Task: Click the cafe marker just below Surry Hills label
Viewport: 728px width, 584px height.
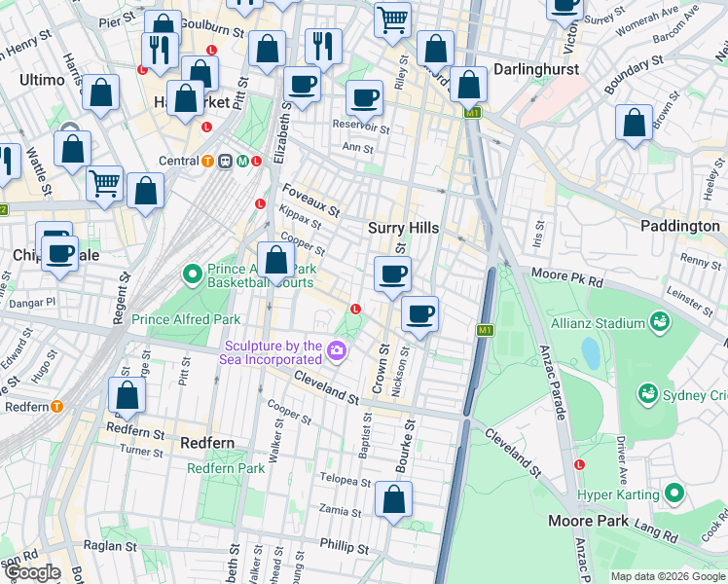Action: [393, 274]
